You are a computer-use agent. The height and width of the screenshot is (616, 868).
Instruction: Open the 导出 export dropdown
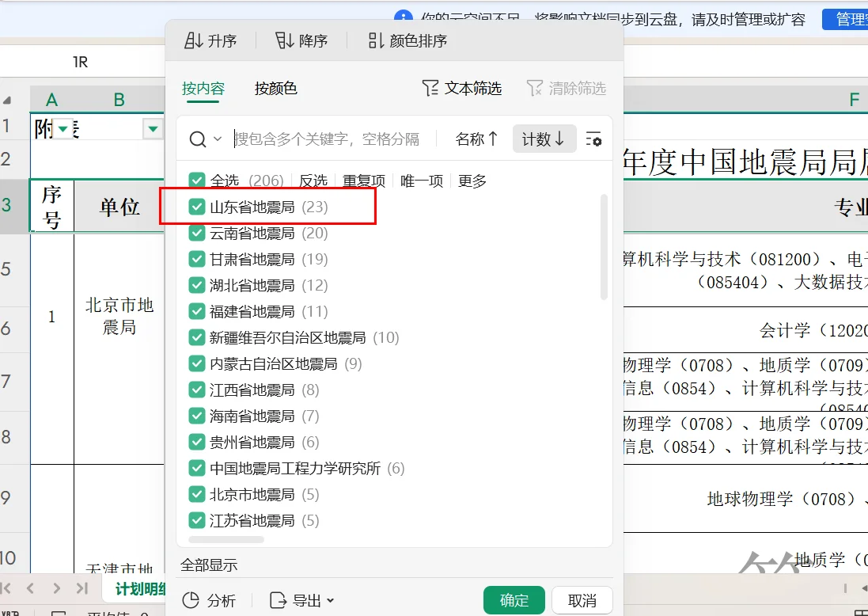302,600
